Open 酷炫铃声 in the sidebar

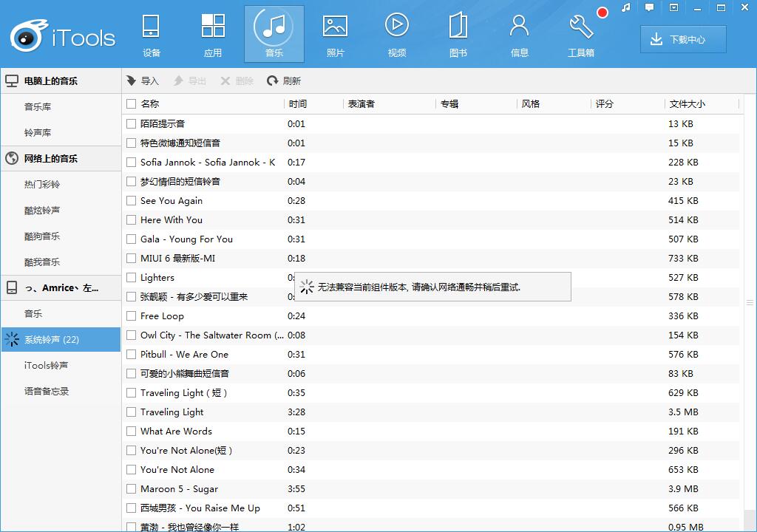[x=42, y=211]
